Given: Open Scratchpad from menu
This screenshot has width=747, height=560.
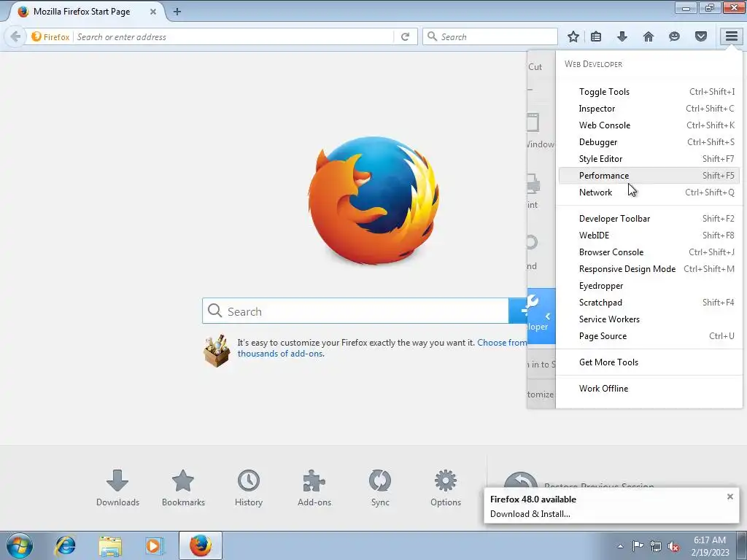Looking at the screenshot, I should pos(649,303).
